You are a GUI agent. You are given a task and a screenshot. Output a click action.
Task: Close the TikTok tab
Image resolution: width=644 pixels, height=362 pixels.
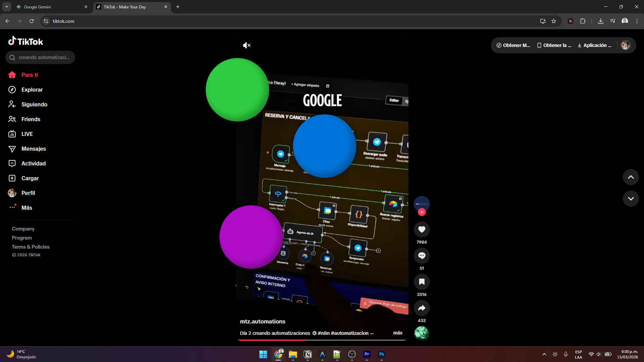[166, 7]
